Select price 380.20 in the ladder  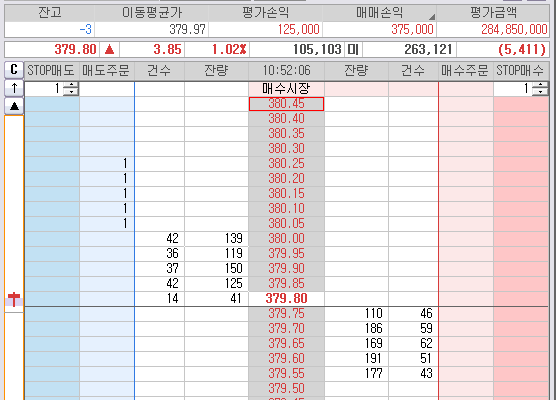click(286, 179)
